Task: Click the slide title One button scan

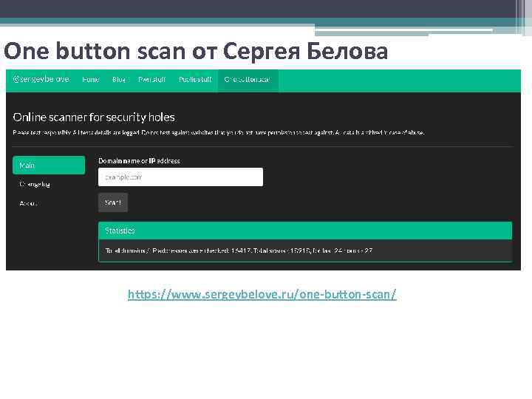Action: [x=196, y=51]
